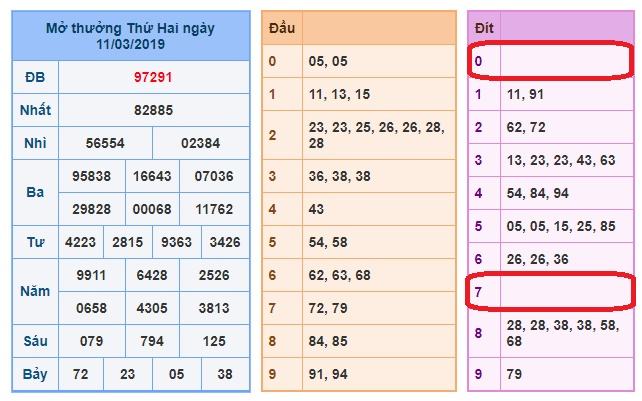
Task: Click the Đít row showing 13, 23, 23, 43, 63
Action: [560, 160]
